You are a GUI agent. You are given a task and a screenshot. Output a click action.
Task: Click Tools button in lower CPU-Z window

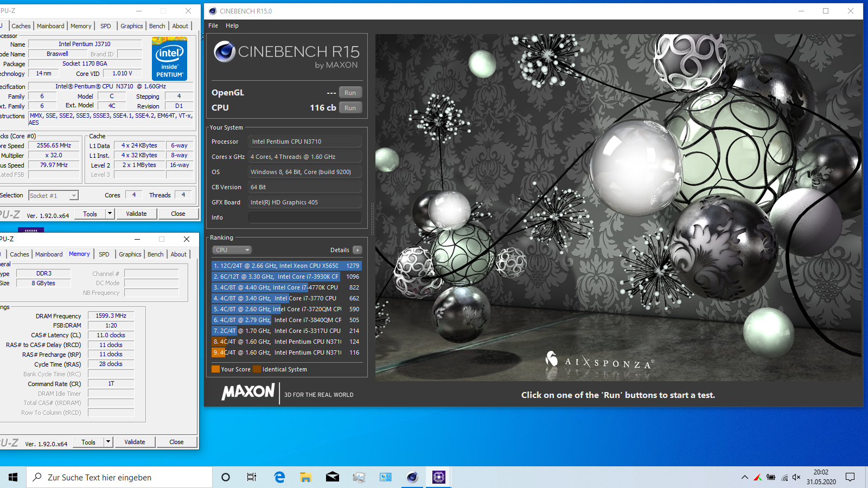(88, 442)
